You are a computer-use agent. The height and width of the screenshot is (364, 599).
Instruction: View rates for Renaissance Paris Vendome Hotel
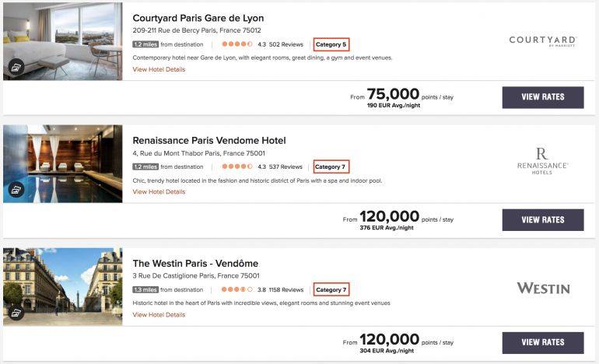(543, 220)
